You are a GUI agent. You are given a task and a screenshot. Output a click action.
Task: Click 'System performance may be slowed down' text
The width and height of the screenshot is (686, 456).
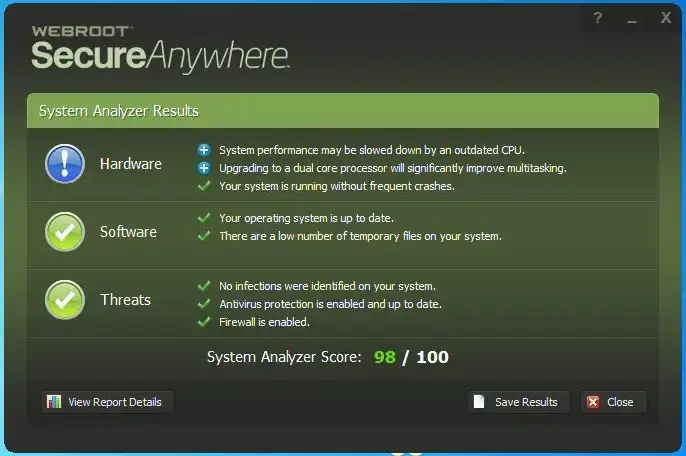click(x=372, y=150)
